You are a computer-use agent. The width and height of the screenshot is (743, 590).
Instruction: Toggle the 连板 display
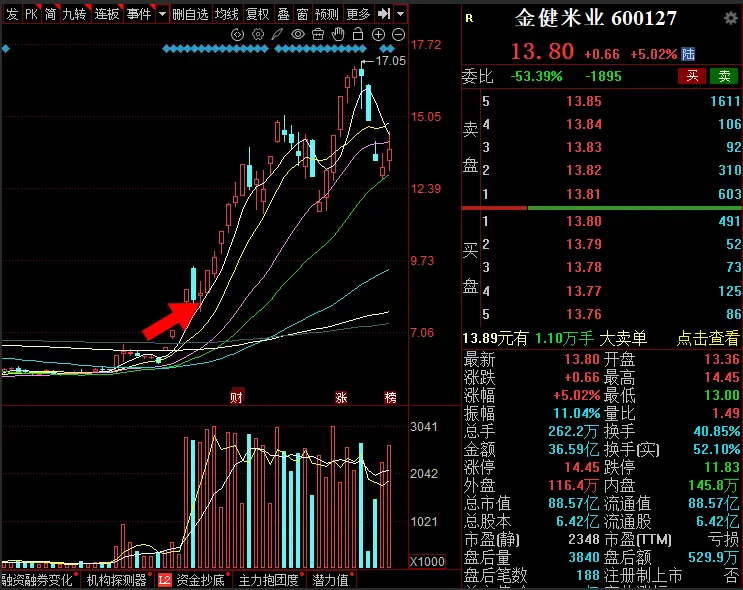[x=107, y=14]
